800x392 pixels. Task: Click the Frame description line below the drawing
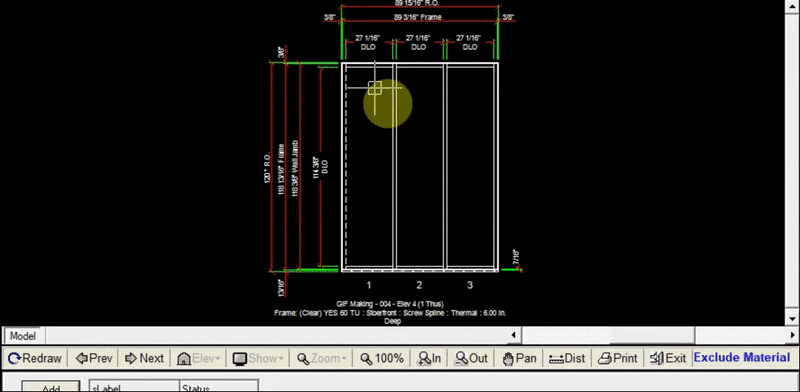point(390,316)
